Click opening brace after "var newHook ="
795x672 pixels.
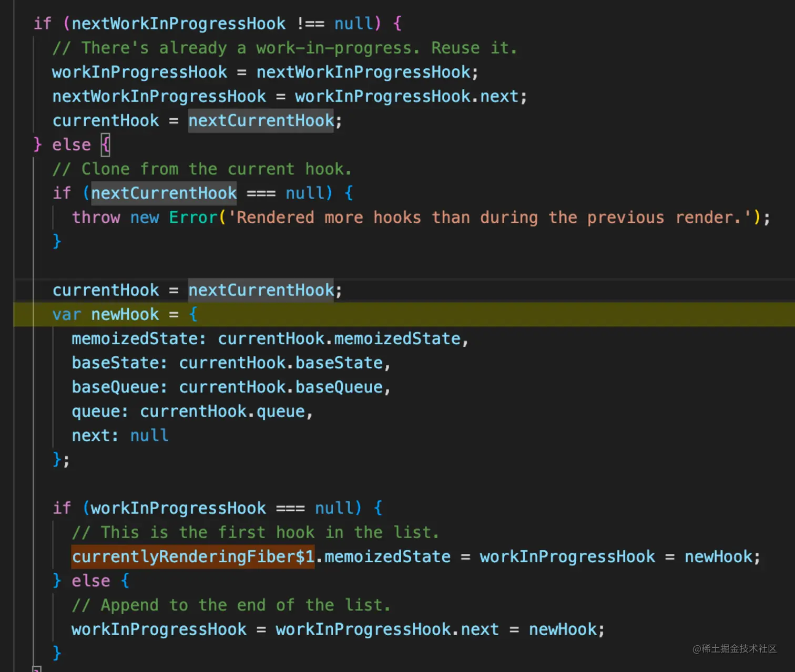point(193,314)
